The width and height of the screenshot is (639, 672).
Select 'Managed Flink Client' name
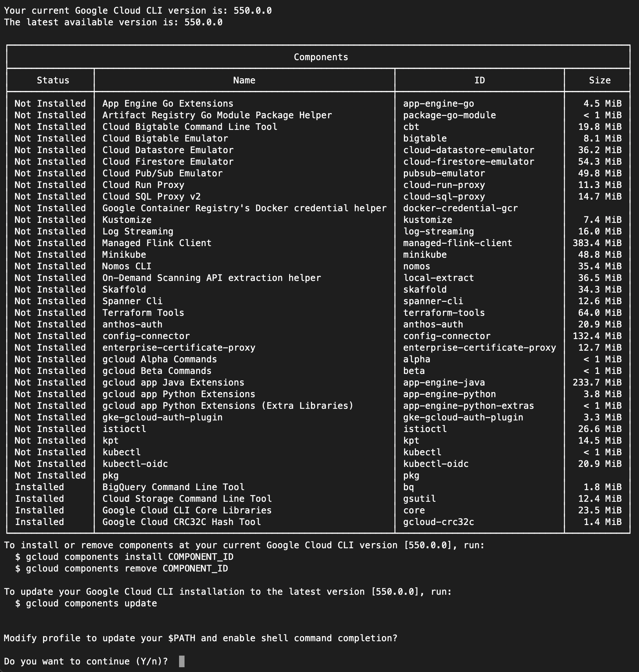point(157,243)
